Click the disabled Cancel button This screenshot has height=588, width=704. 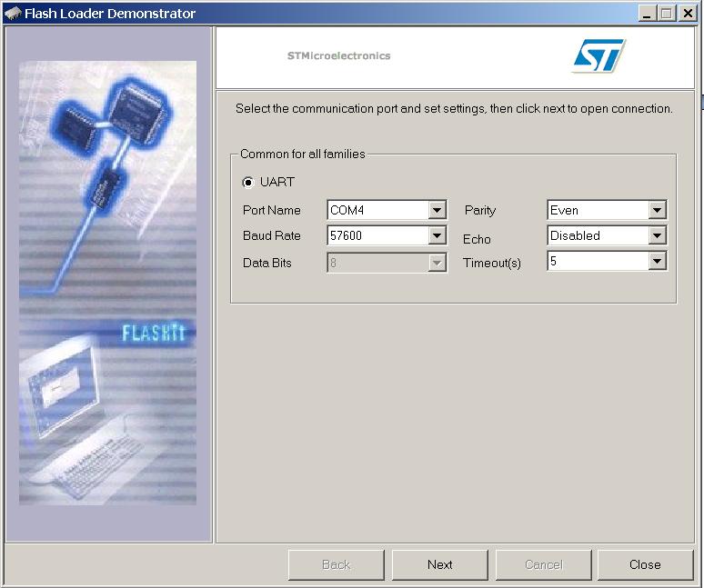pos(543,564)
